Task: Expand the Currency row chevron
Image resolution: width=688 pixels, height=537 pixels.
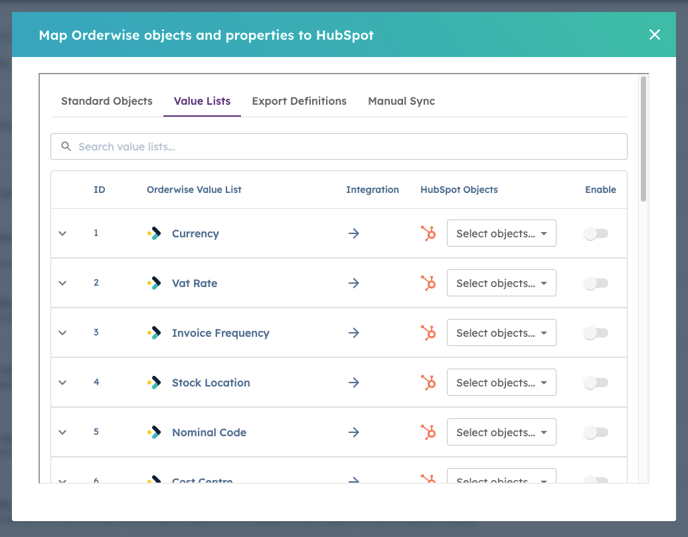Action: [63, 233]
